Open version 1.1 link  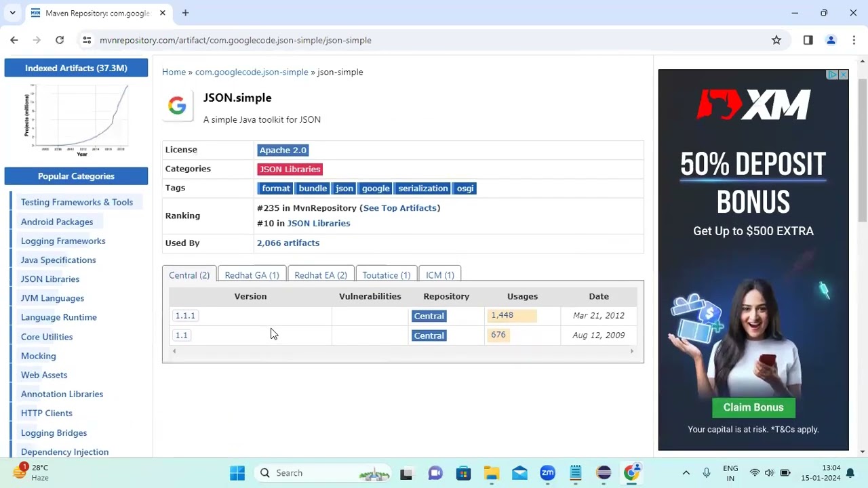(x=181, y=335)
